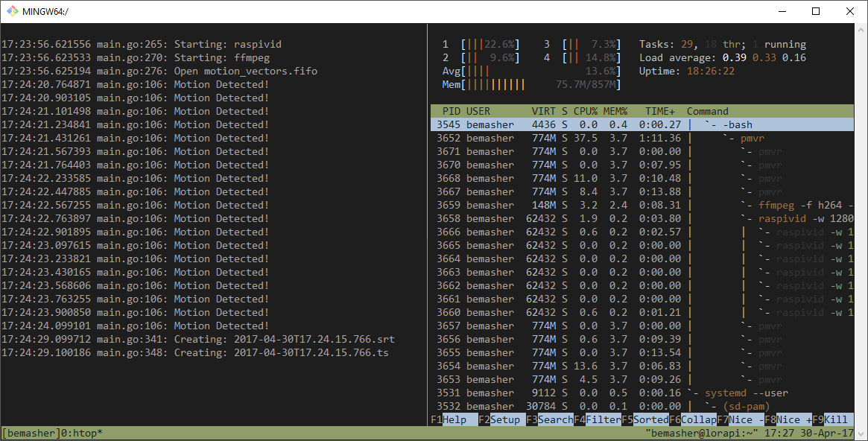
Task: Select process 3654 row with CPU 13.6
Action: pos(642,366)
